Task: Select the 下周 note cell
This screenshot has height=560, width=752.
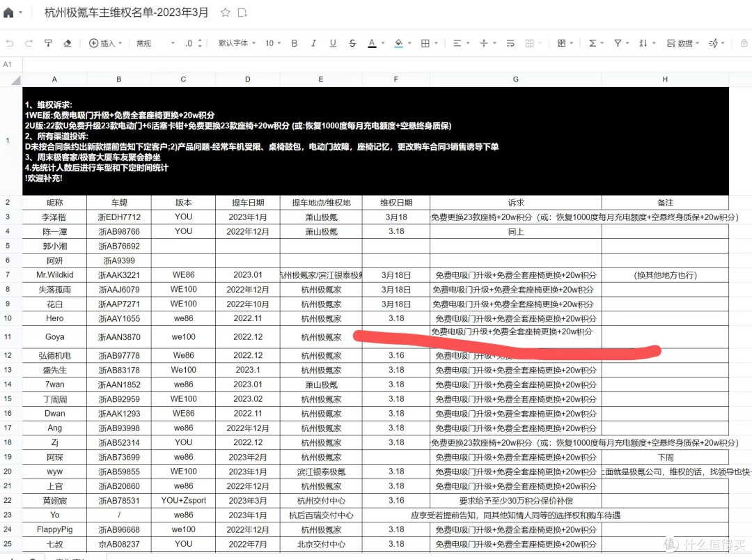Action: coord(665,458)
